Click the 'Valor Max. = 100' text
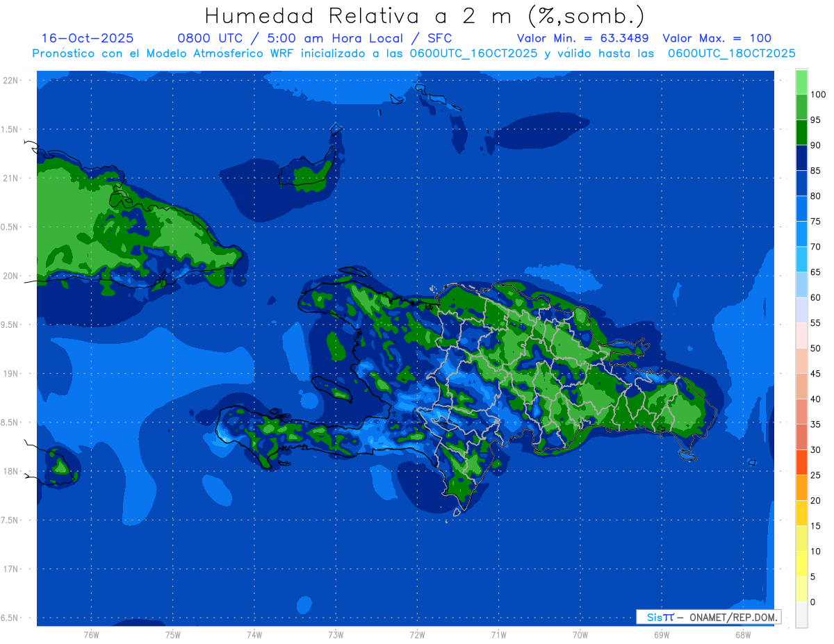Screen dimensions: 834x644 click(x=717, y=38)
